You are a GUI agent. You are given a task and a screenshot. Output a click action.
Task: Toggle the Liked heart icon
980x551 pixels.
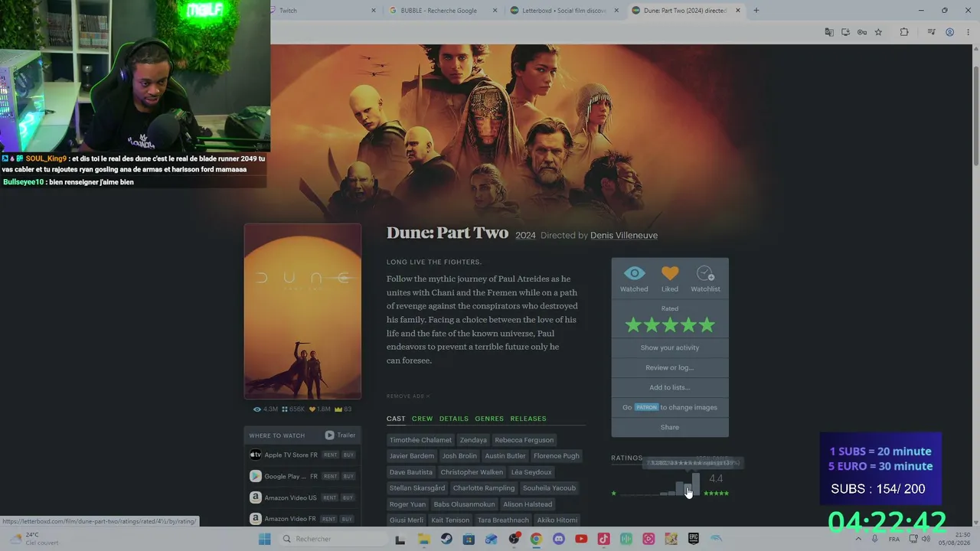pyautogui.click(x=670, y=273)
